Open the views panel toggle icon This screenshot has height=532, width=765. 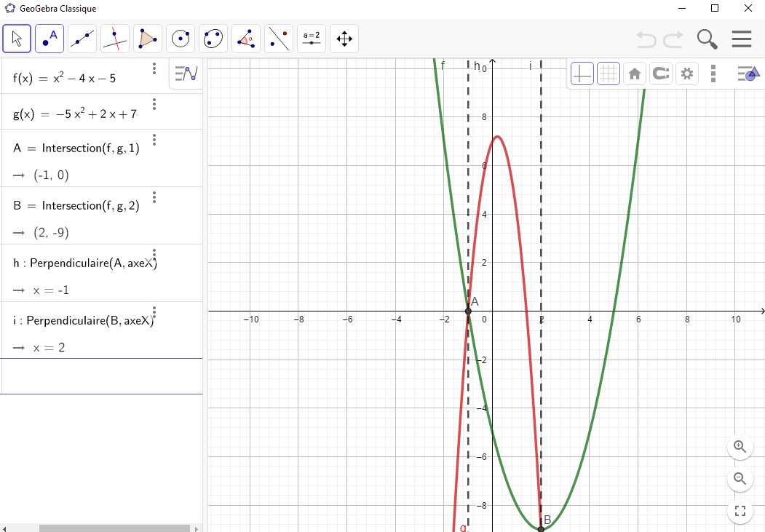click(749, 74)
